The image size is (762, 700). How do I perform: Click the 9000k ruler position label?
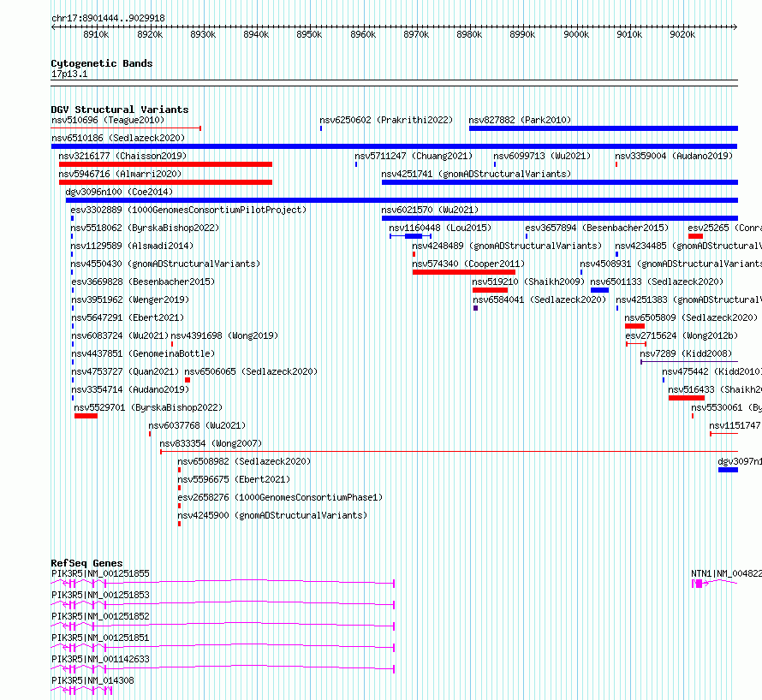coord(576,34)
